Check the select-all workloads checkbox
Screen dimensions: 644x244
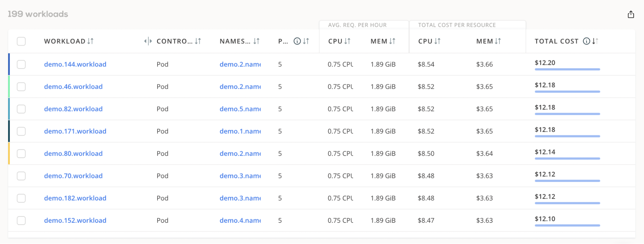point(21,41)
